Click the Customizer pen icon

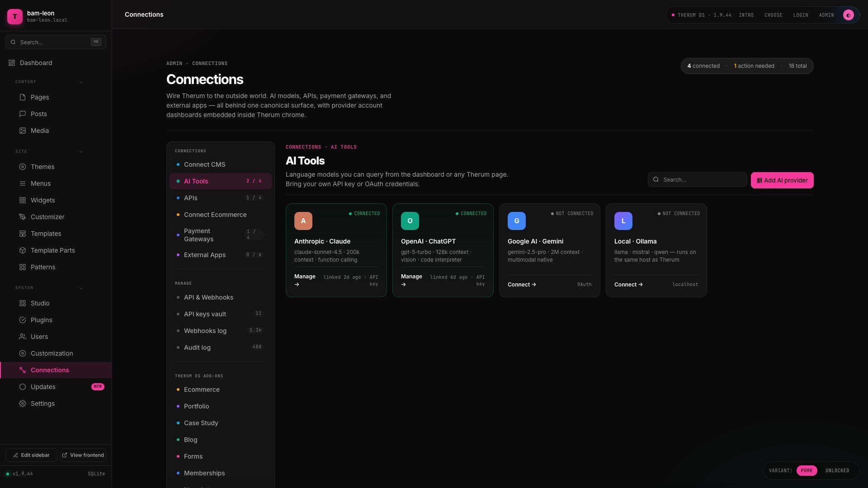23,217
